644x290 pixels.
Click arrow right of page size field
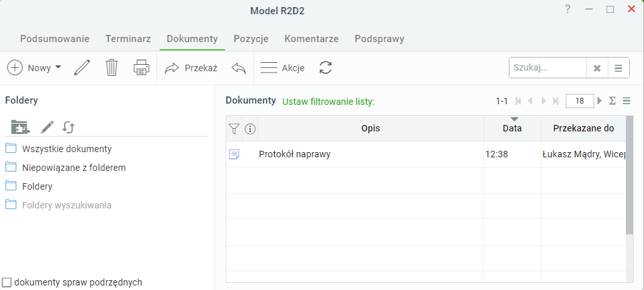[599, 101]
